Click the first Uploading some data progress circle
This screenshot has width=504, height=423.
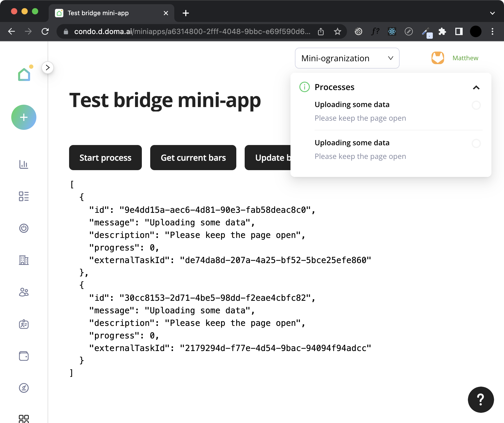coord(476,105)
